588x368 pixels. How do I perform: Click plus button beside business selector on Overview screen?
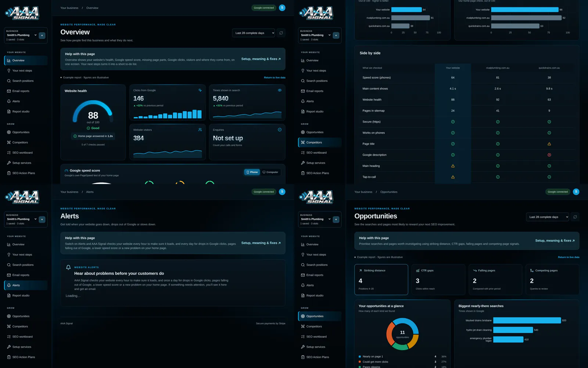click(42, 35)
